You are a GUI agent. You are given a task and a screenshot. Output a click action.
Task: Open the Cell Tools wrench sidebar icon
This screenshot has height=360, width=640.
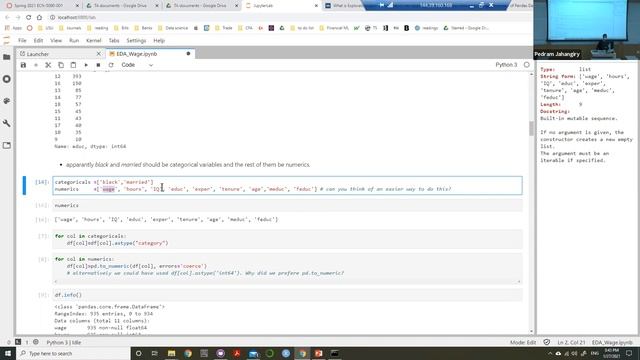[7, 123]
